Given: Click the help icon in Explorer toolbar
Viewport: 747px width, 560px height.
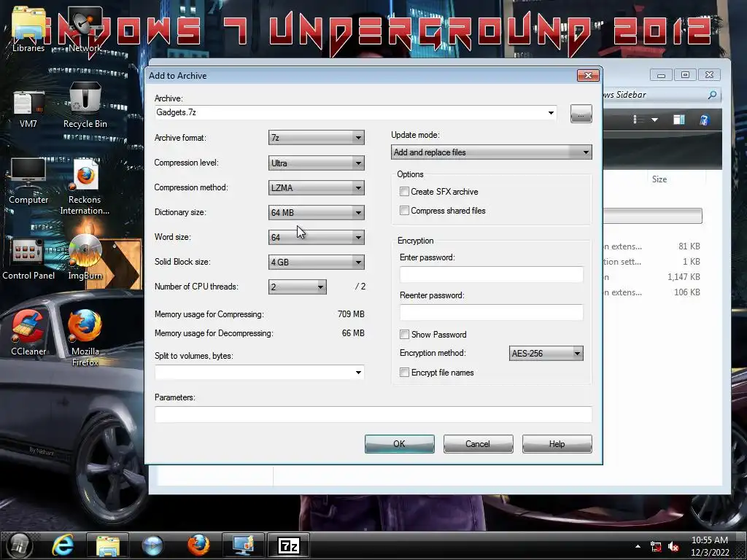Looking at the screenshot, I should point(705,120).
